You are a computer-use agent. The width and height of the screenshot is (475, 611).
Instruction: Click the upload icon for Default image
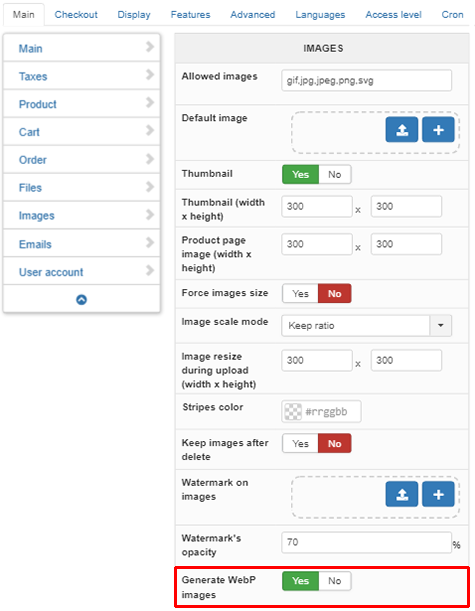coord(402,130)
